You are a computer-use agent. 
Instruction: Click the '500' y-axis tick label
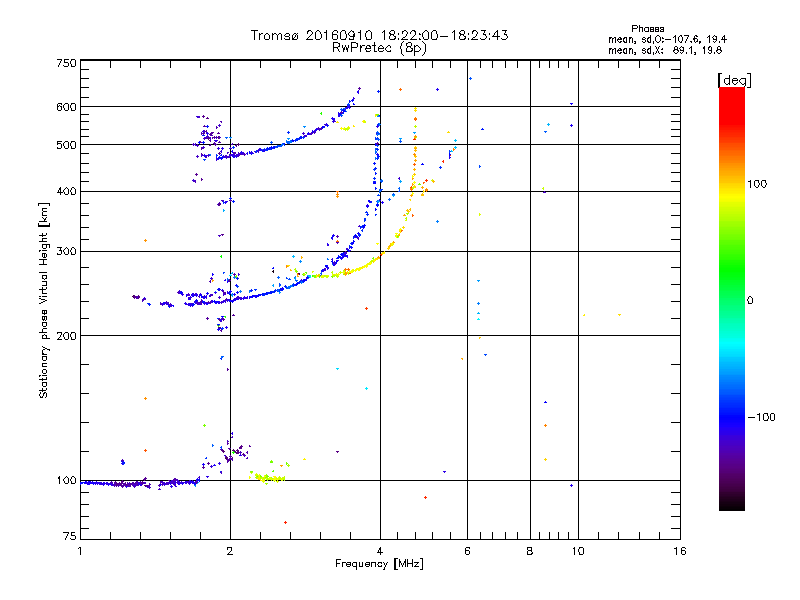point(66,144)
